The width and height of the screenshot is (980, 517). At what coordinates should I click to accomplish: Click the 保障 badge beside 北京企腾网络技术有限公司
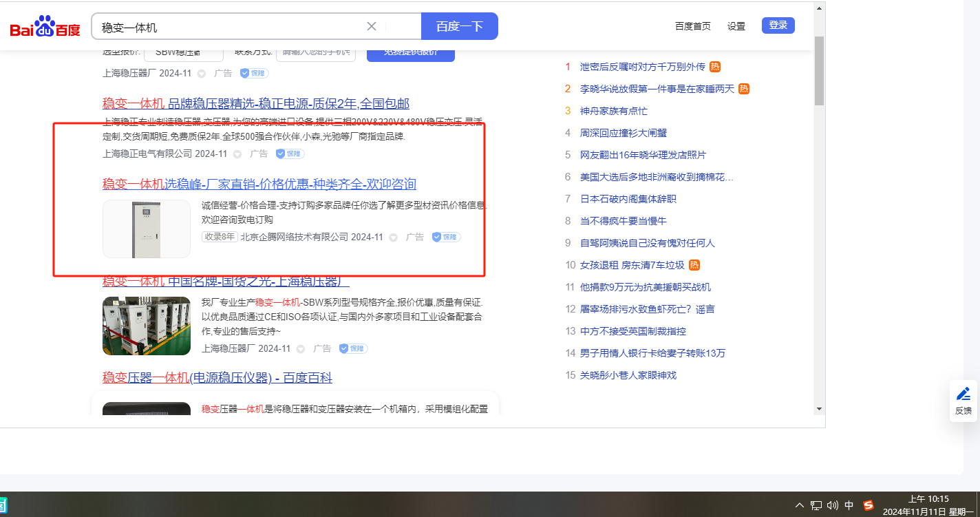click(x=446, y=238)
